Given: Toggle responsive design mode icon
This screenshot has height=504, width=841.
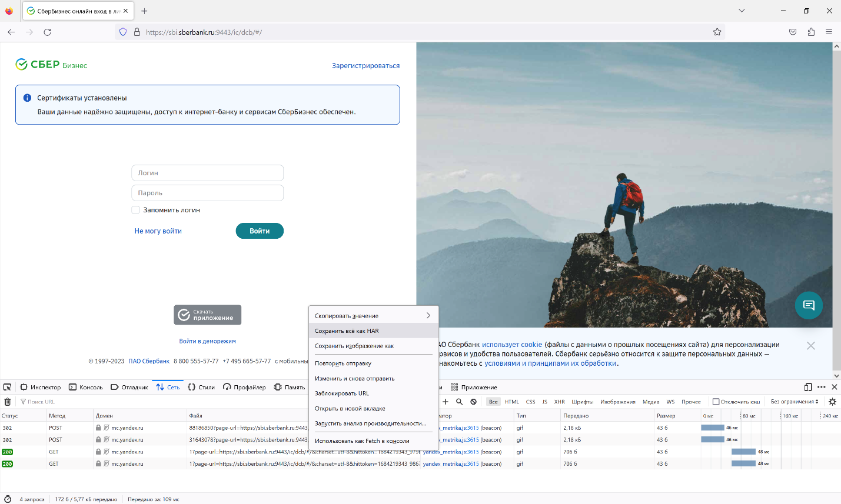Looking at the screenshot, I should tap(808, 387).
